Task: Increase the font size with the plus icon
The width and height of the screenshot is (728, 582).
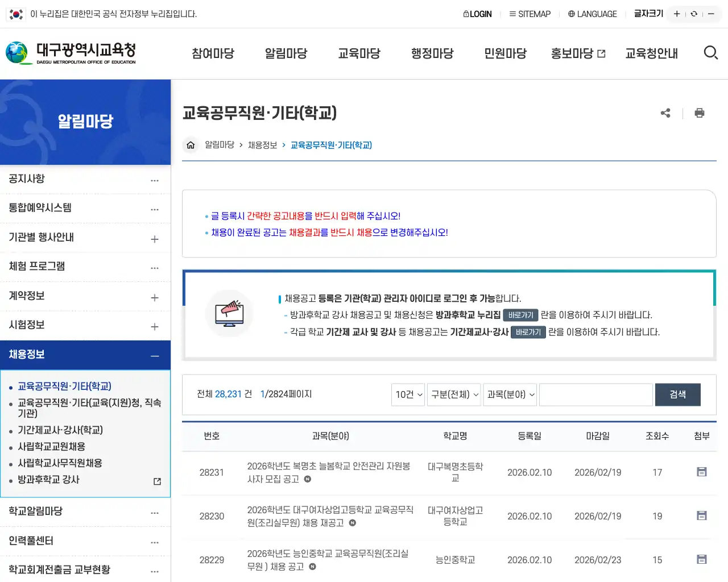Action: pyautogui.click(x=676, y=14)
